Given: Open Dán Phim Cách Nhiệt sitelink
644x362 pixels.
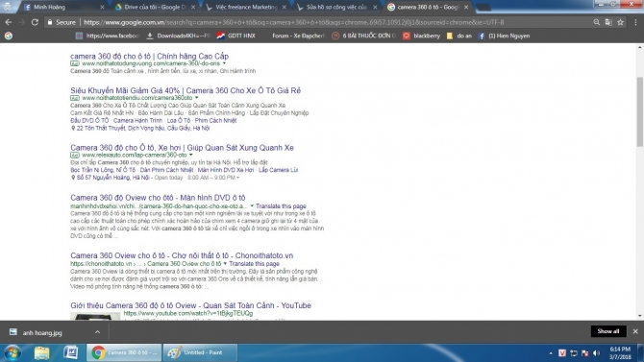Looking at the screenshot, I should coord(166,170).
